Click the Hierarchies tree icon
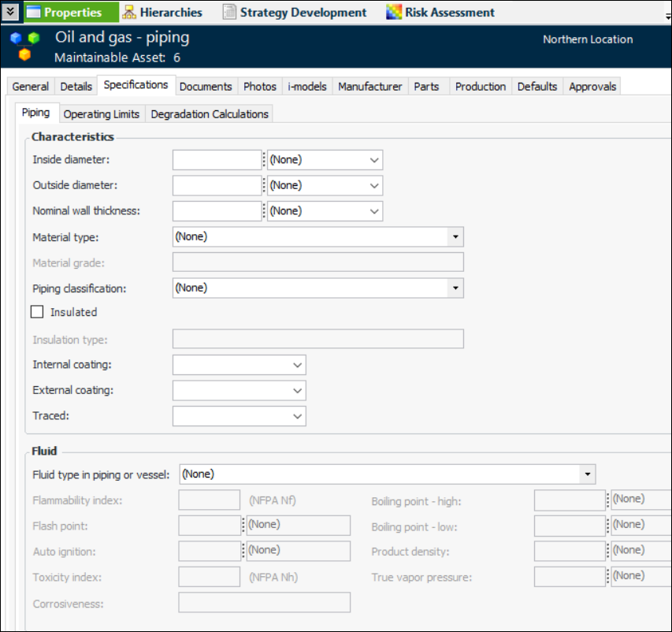The width and height of the screenshot is (672, 632). click(129, 12)
